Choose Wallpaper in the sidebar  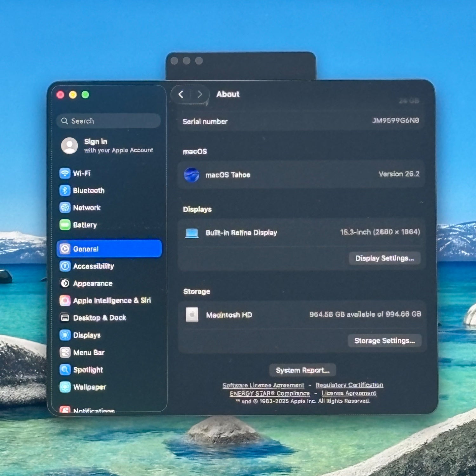[x=89, y=387]
